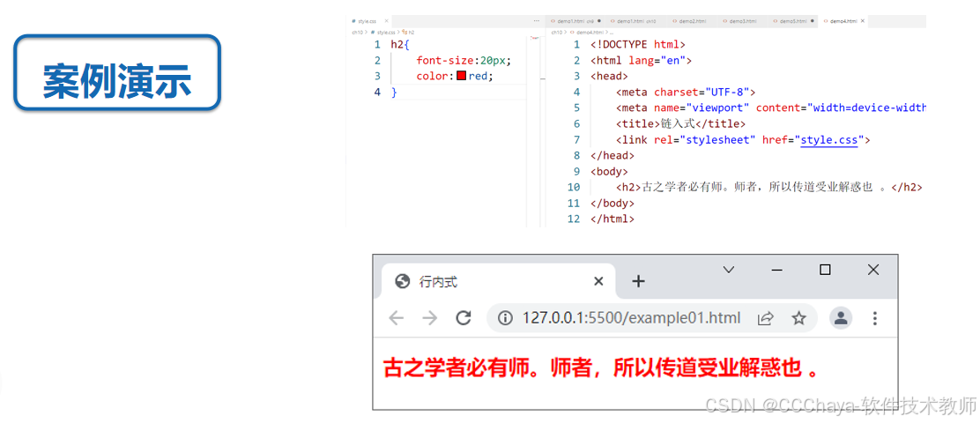Image resolution: width=980 pixels, height=423 pixels.
Task: Click line number 10 in demo4.html gutter
Action: click(x=574, y=188)
